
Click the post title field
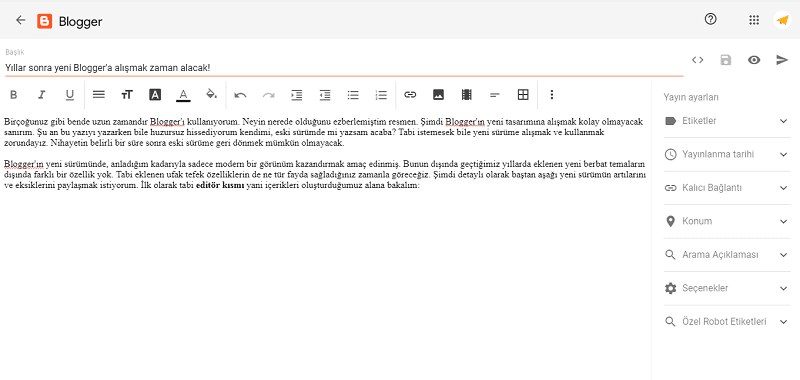point(344,67)
